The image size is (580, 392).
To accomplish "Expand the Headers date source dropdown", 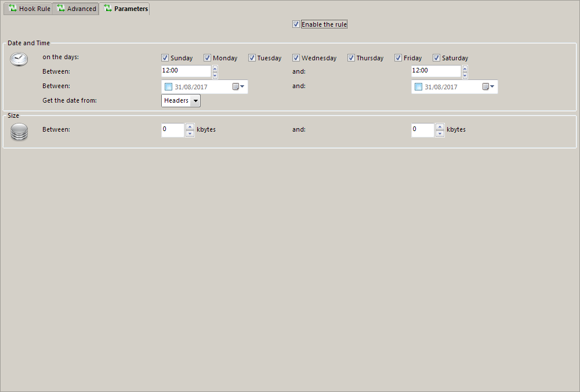I will pyautogui.click(x=195, y=101).
